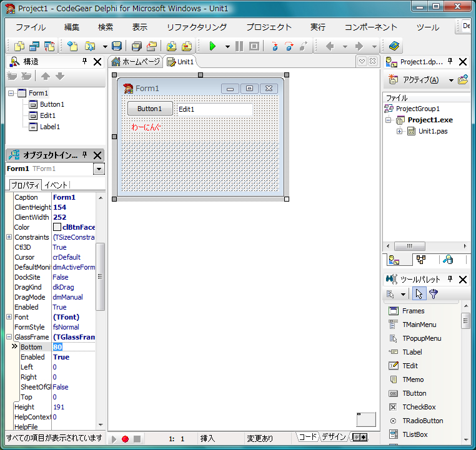Click the Save All toolbar icon
The image size is (476, 450).
tap(137, 46)
